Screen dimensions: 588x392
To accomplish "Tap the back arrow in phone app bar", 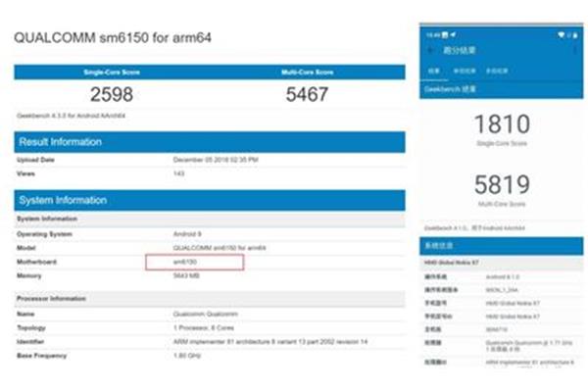I will tap(430, 50).
